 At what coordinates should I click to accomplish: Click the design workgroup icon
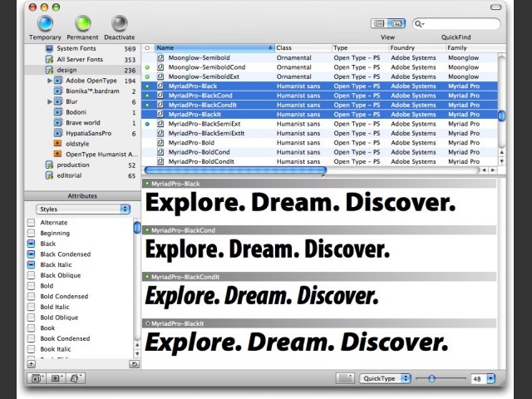click(x=49, y=70)
